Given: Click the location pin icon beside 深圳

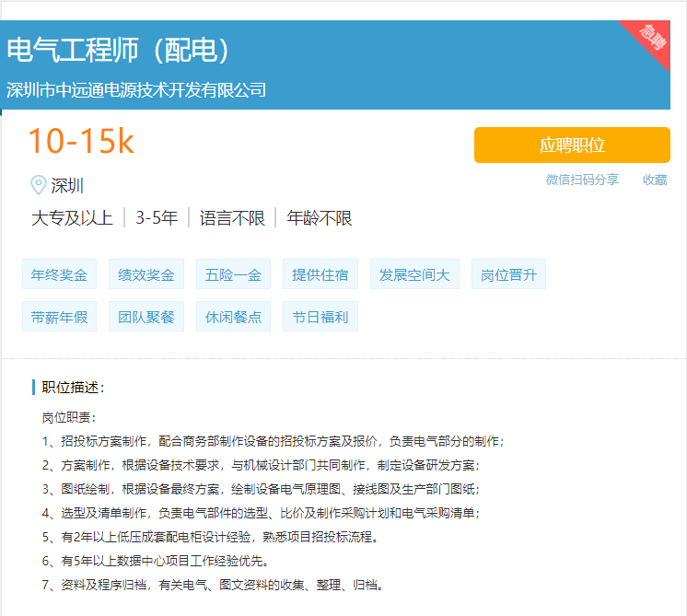Looking at the screenshot, I should pos(38,185).
